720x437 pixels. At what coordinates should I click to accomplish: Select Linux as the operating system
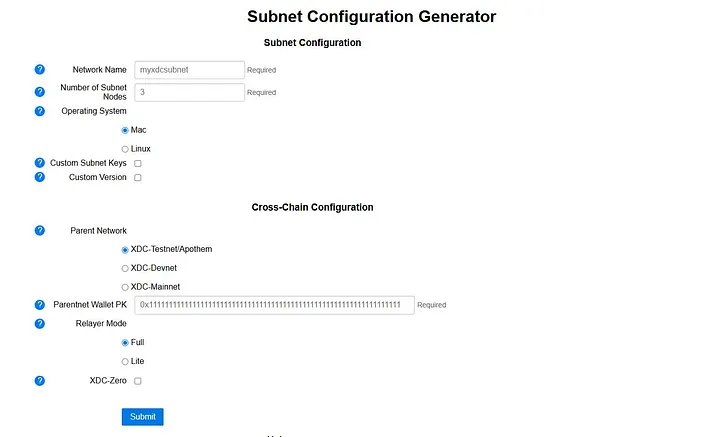(x=125, y=149)
